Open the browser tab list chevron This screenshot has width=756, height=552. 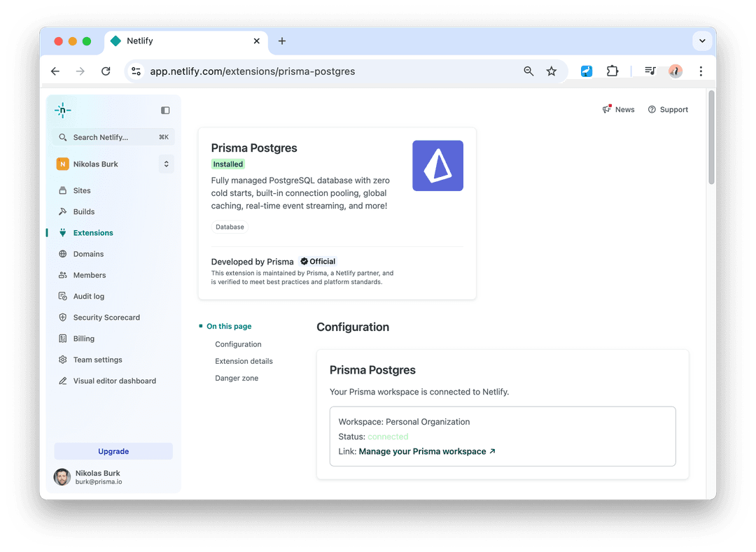pos(702,41)
